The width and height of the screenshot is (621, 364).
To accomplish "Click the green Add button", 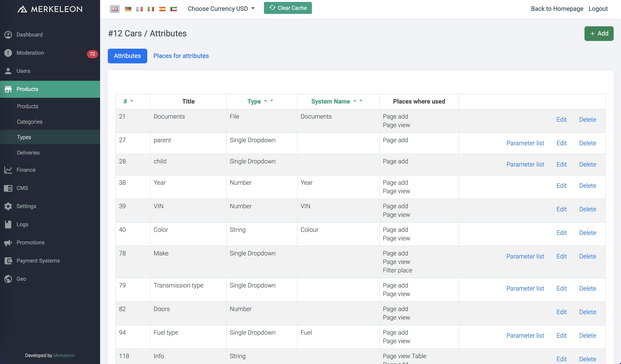I will coord(599,33).
